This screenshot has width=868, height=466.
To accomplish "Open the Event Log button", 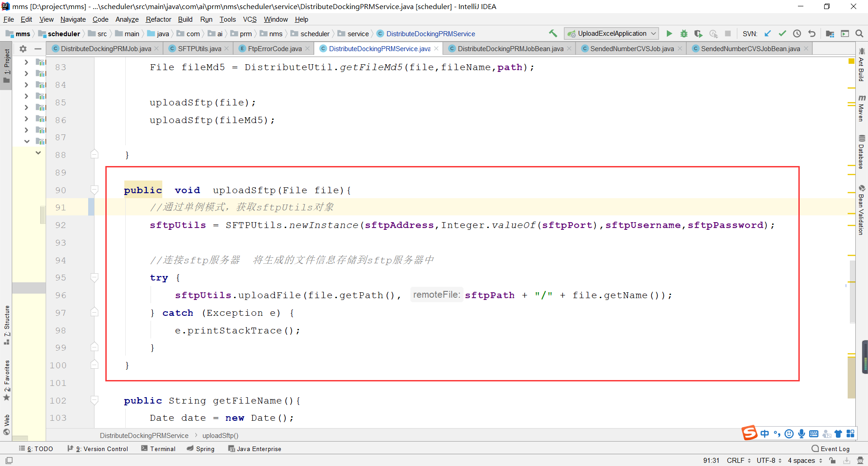I will [830, 449].
